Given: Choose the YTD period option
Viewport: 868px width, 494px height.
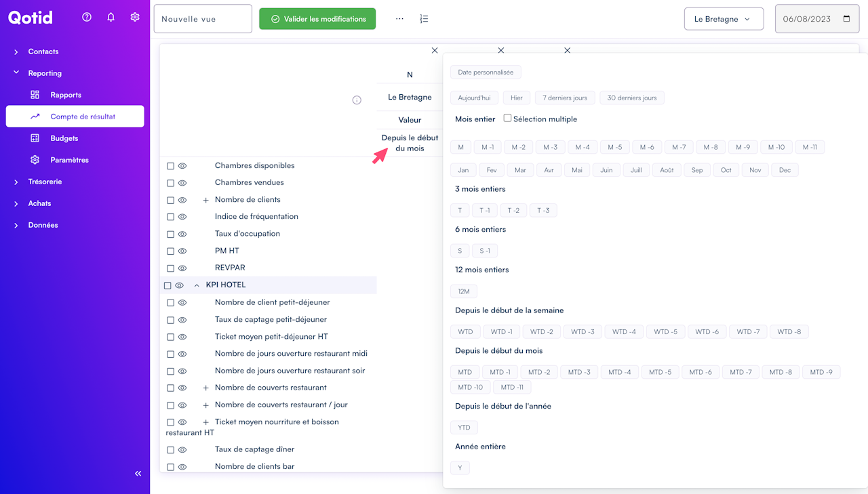Looking at the screenshot, I should pos(464,428).
